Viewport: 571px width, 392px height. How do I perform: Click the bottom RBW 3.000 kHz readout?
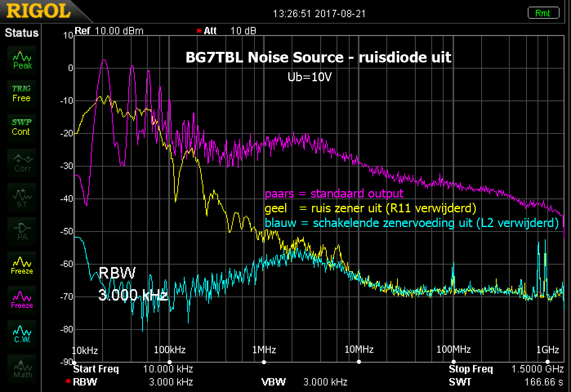point(129,382)
